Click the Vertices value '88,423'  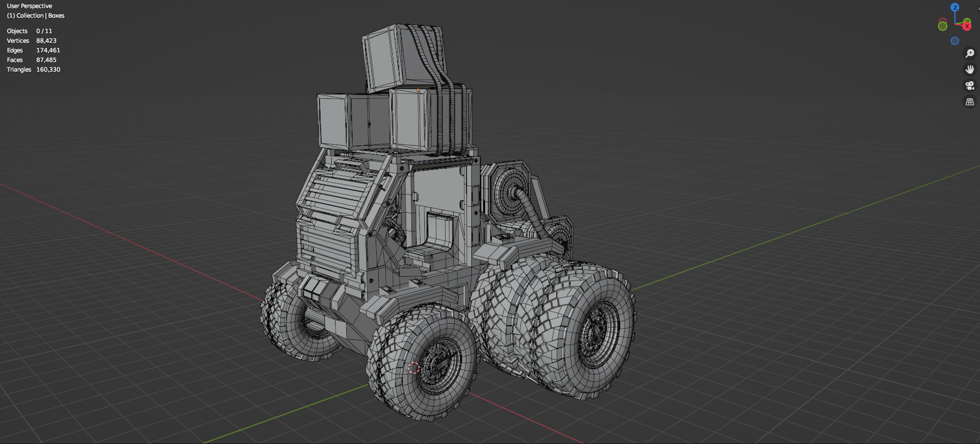(46, 41)
